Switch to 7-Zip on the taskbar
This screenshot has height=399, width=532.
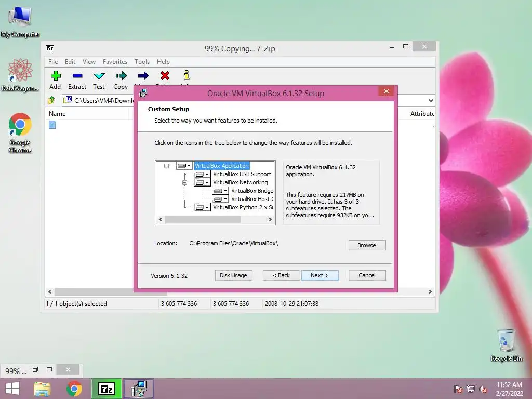(x=107, y=389)
